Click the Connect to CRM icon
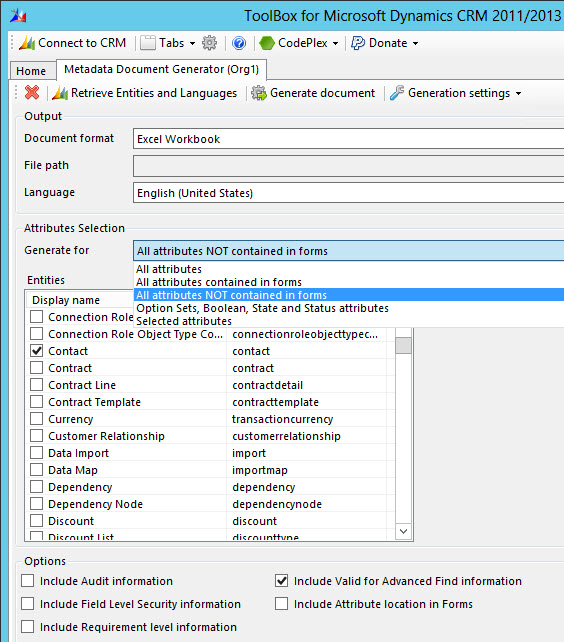 (27, 43)
